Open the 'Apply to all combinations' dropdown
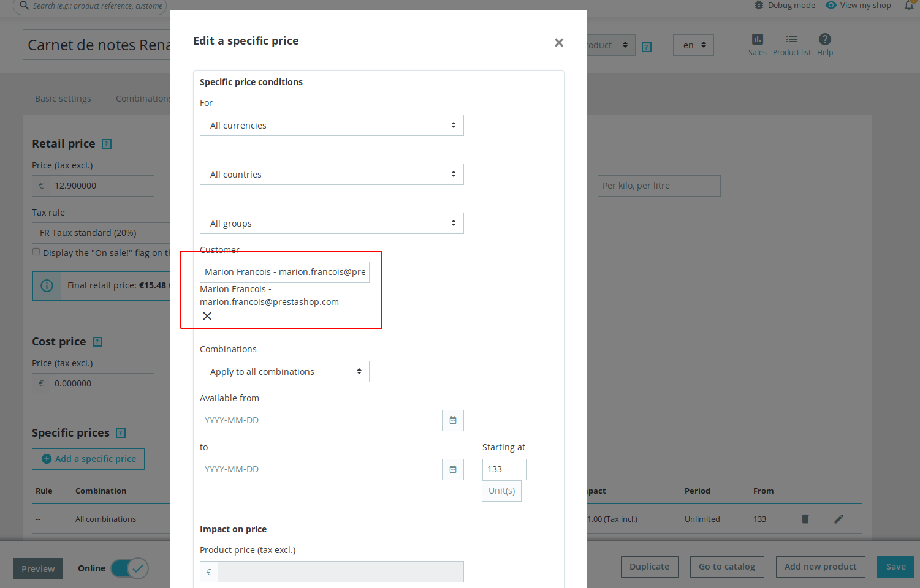Screen dimensions: 920x588 (x=284, y=371)
